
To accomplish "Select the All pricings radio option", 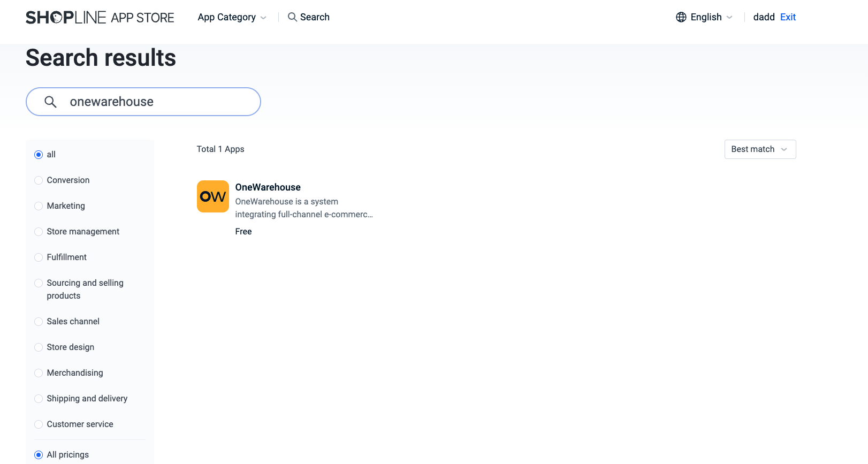I will (39, 455).
